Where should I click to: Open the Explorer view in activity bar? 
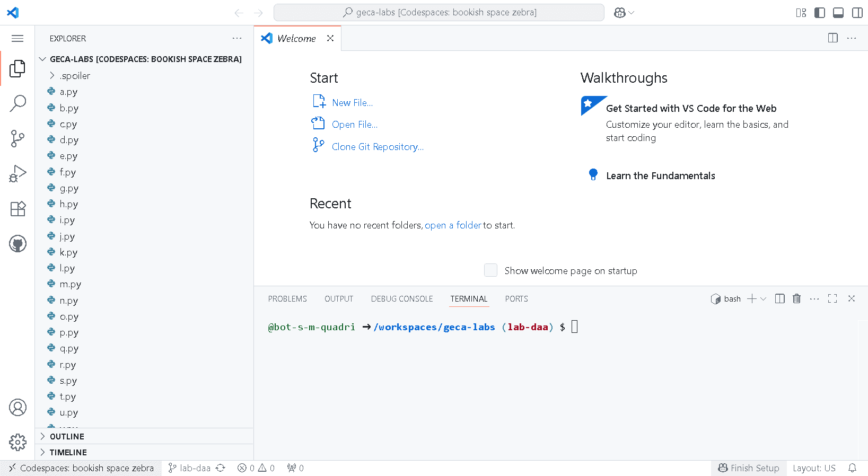tap(17, 68)
